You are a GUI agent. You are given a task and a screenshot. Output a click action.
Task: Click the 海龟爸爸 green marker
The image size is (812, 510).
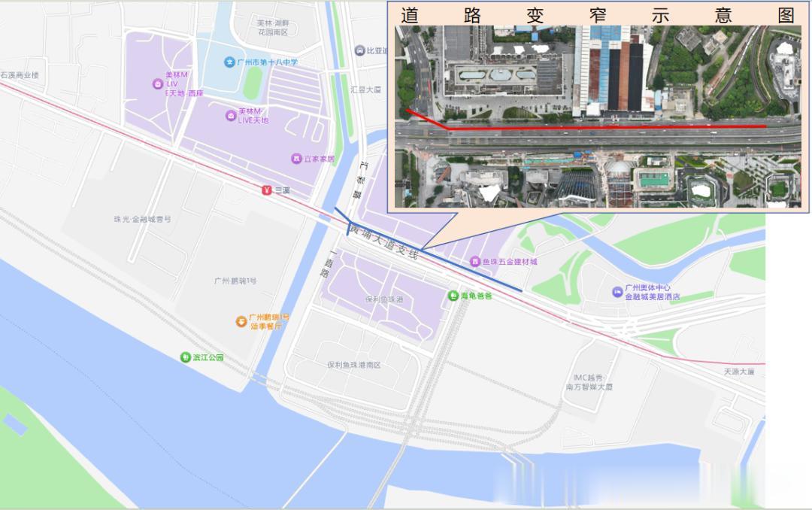(453, 296)
